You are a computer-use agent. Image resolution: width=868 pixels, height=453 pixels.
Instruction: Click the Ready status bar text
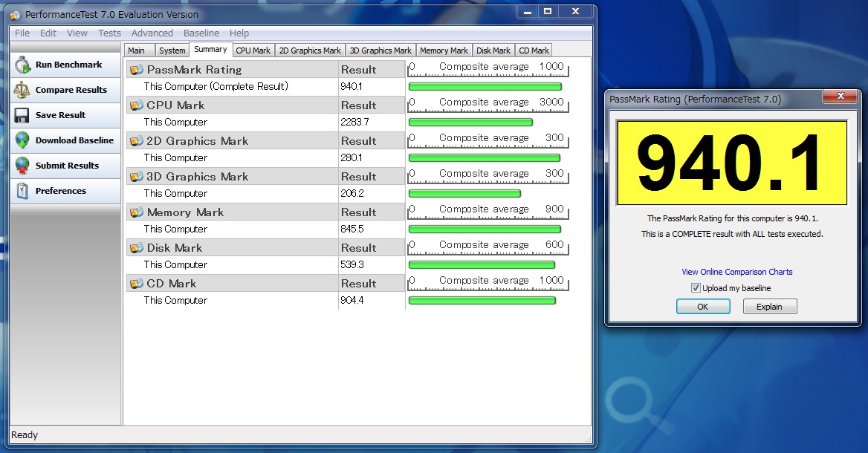25,434
